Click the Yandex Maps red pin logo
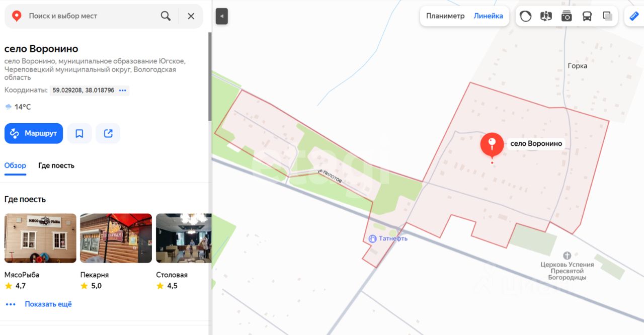 click(x=17, y=16)
